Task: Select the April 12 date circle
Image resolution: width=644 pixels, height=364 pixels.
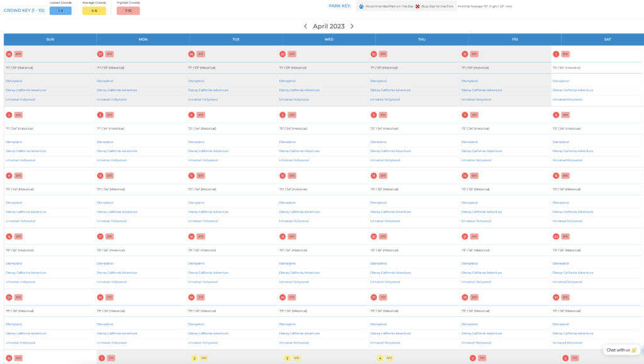Action: [x=282, y=176]
